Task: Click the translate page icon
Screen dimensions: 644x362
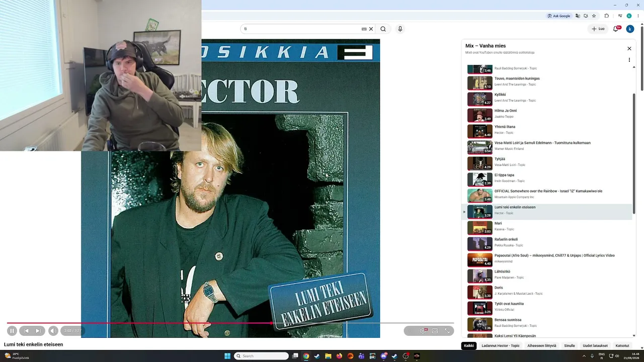Action: click(x=578, y=16)
